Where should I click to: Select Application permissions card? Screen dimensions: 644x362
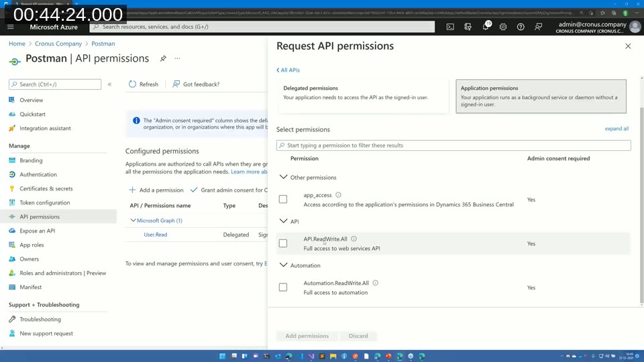pyautogui.click(x=541, y=97)
